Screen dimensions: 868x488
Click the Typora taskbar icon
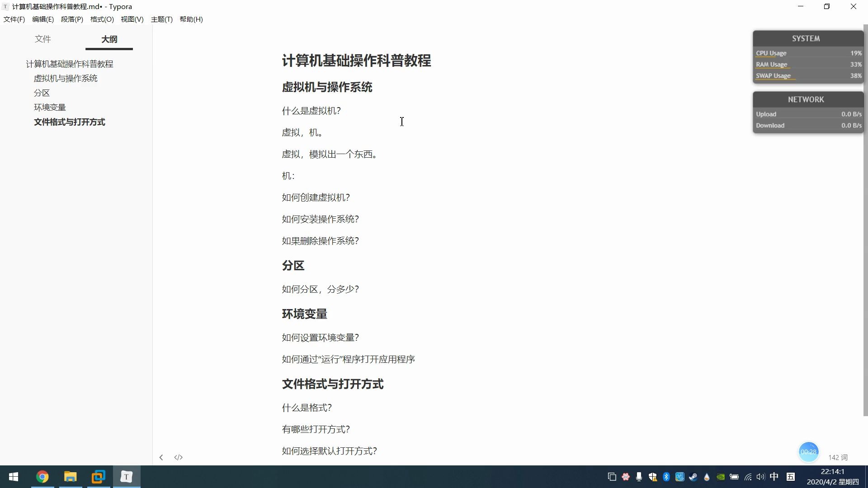click(x=127, y=477)
